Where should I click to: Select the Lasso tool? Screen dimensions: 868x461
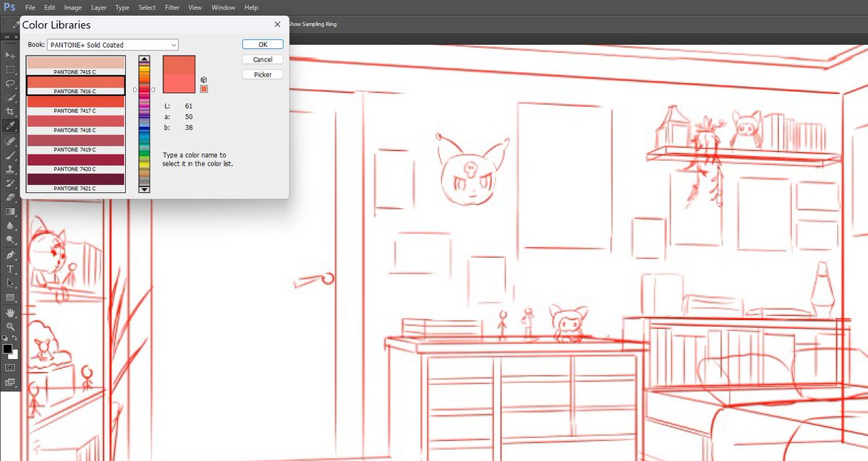(x=10, y=83)
